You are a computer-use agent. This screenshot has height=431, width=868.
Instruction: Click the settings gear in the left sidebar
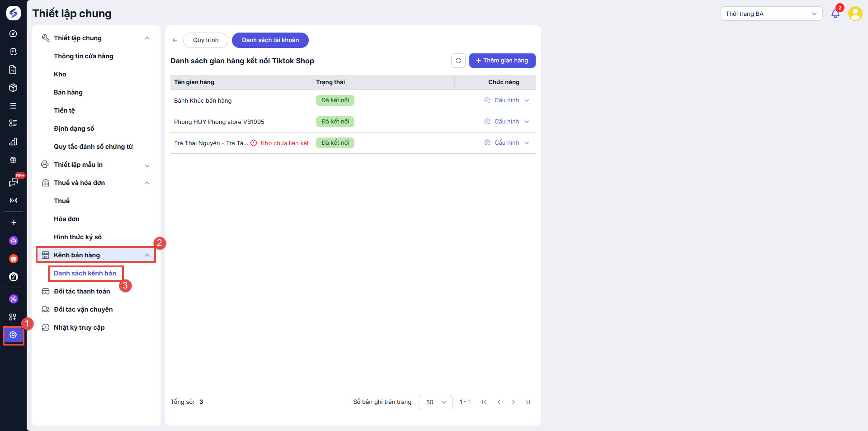click(13, 335)
